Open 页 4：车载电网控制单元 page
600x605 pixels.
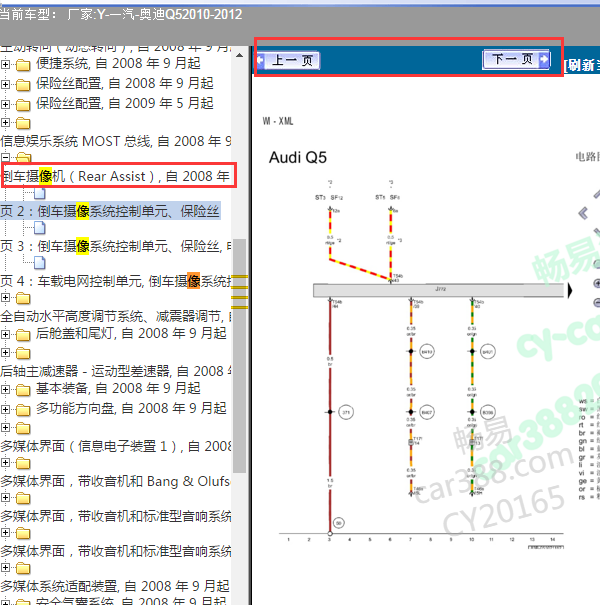[x=116, y=281]
